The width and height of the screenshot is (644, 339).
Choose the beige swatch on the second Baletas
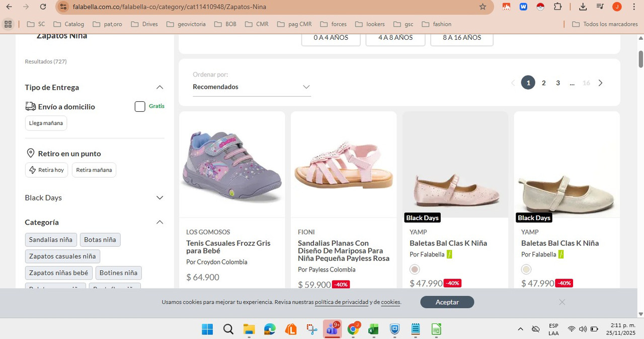(x=526, y=269)
